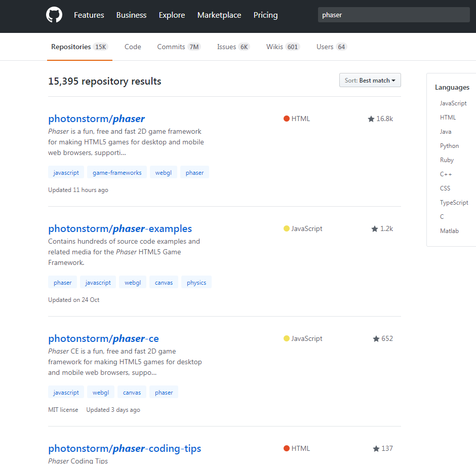Click phaser tag under phaser-ce
Image resolution: width=476 pixels, height=464 pixels.
[164, 392]
